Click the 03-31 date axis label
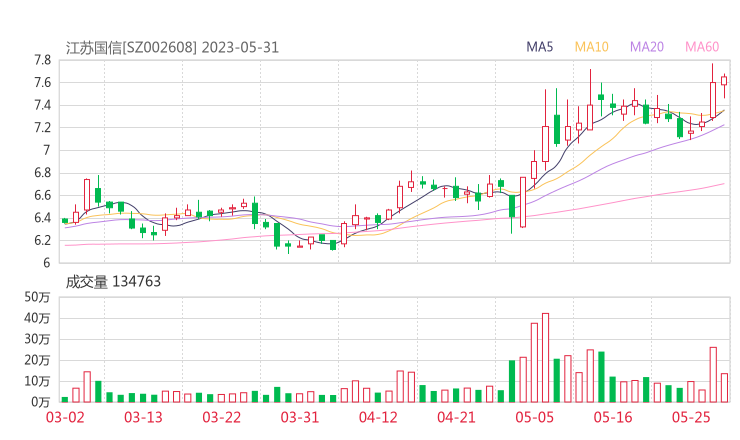The width and height of the screenshot is (740, 440). (300, 417)
